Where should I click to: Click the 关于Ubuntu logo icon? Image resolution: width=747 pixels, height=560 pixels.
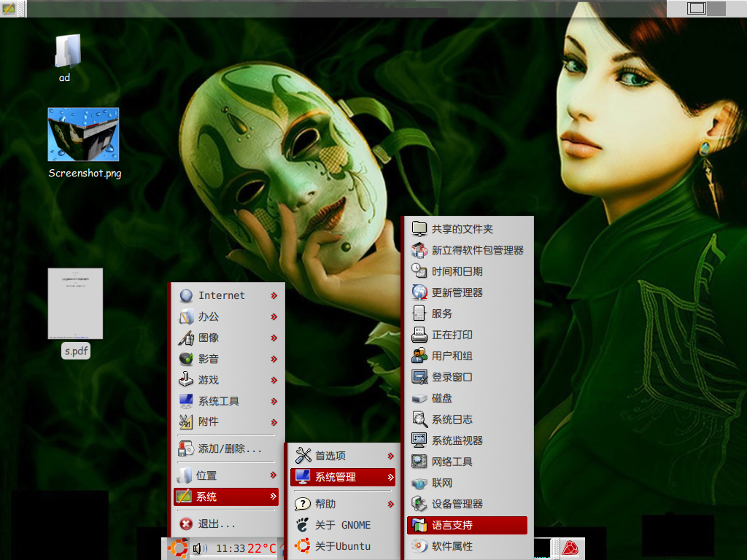(x=302, y=545)
